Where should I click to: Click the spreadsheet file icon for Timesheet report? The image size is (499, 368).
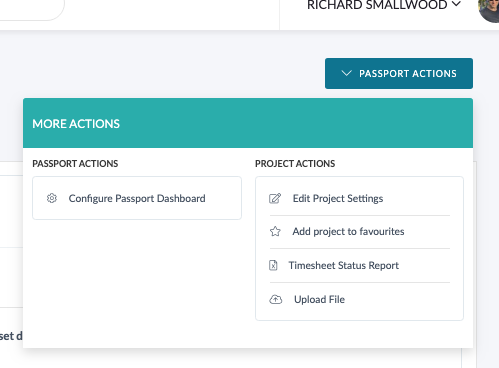point(273,265)
